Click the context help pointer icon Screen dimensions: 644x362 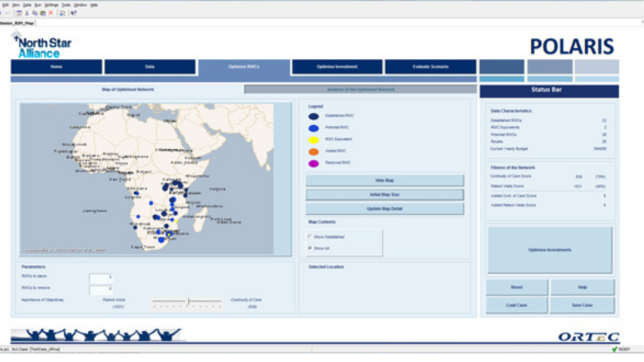[x=73, y=13]
